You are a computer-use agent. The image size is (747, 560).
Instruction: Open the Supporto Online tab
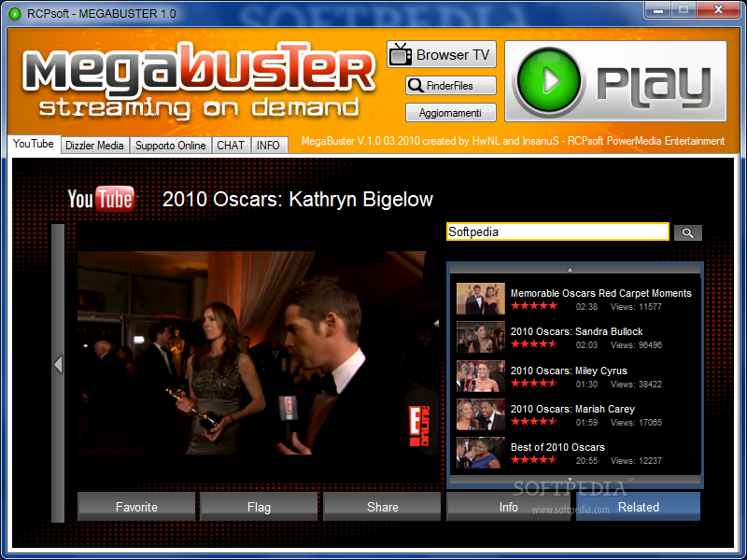171,146
